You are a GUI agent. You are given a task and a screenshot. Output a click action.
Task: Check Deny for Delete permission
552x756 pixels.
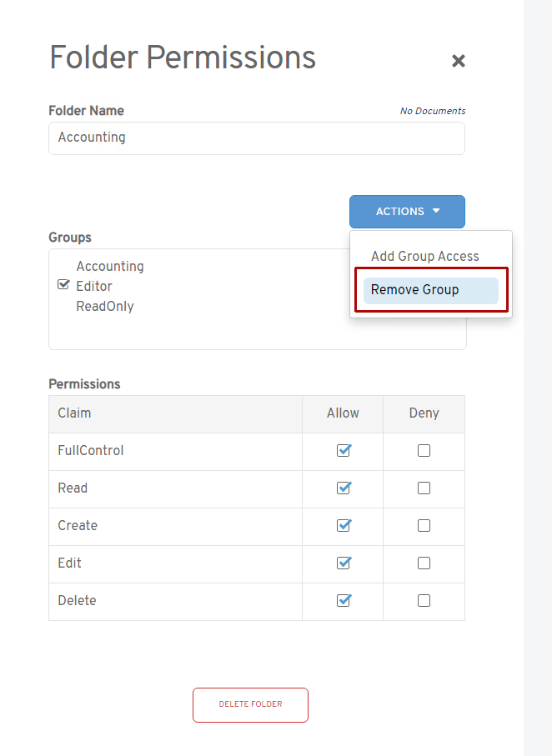tap(424, 601)
